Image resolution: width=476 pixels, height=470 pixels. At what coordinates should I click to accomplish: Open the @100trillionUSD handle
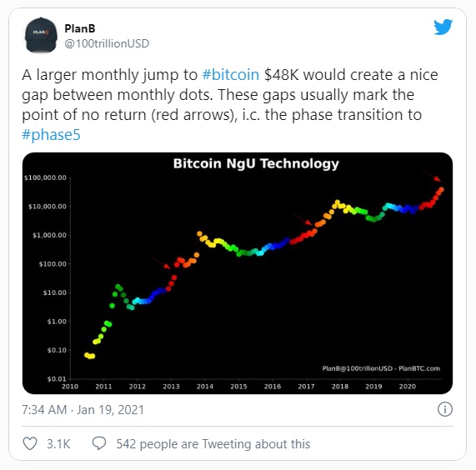pos(107,43)
